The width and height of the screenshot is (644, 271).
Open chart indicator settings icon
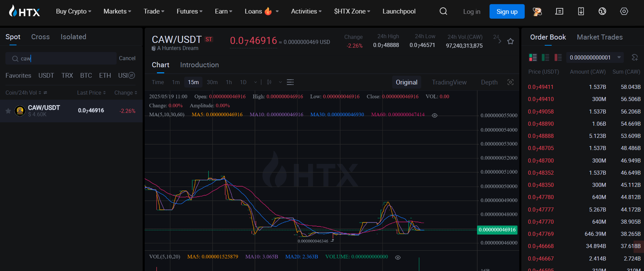290,82
